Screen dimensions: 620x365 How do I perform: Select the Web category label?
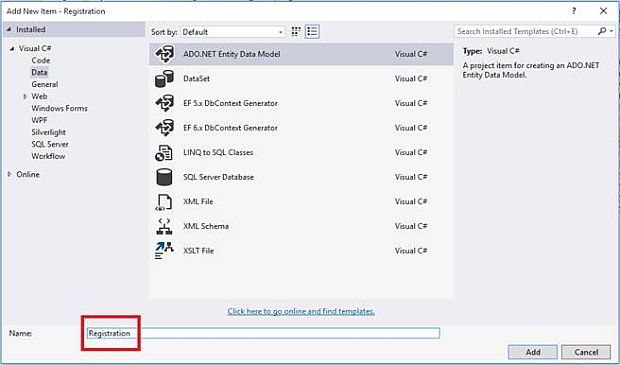tap(39, 96)
